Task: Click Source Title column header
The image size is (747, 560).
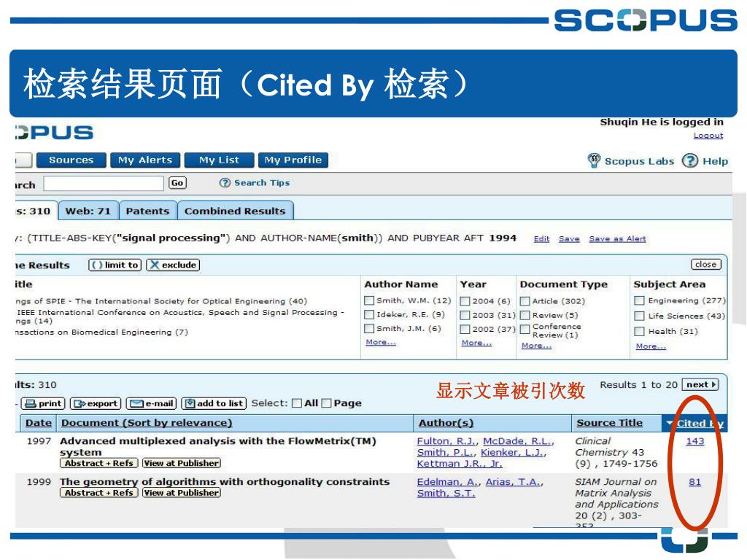Action: click(609, 423)
